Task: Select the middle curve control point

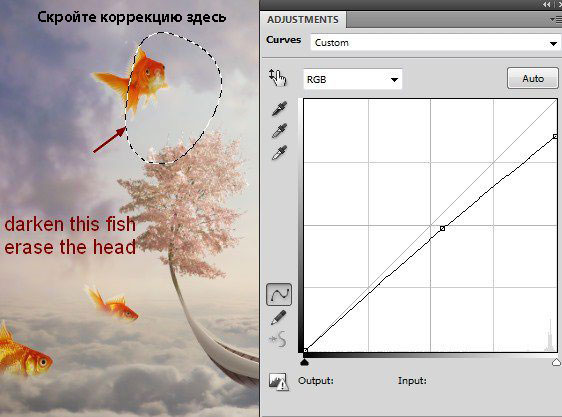Action: 442,228
